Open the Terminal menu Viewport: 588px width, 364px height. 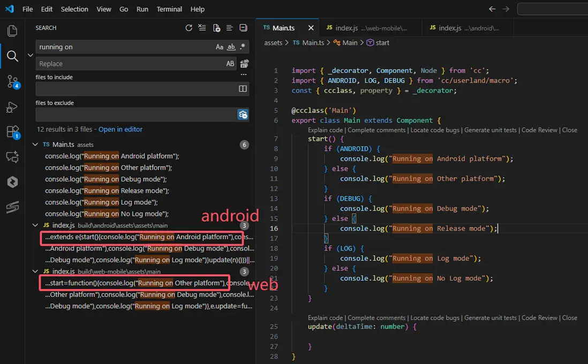point(169,9)
